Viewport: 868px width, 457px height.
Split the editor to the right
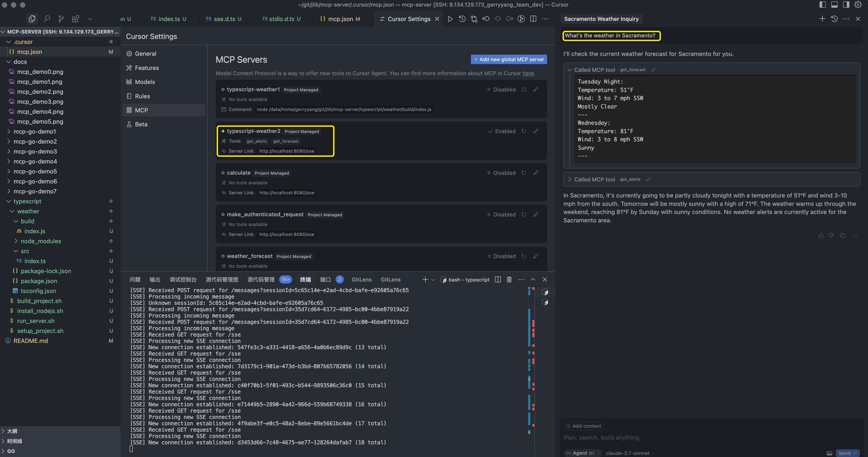point(533,19)
